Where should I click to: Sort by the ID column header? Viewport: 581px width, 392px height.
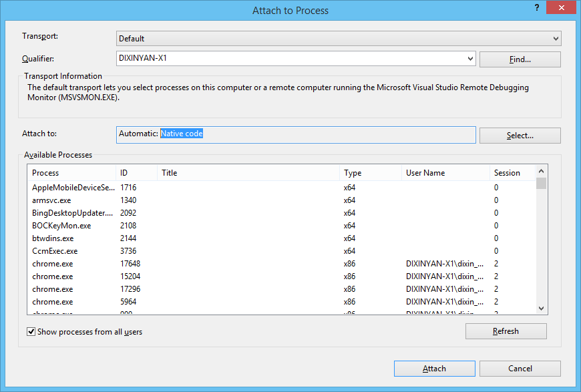pos(136,173)
